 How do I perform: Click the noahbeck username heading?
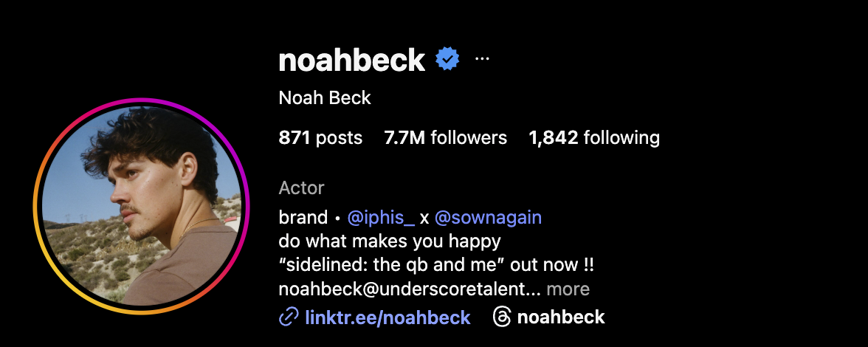point(351,60)
